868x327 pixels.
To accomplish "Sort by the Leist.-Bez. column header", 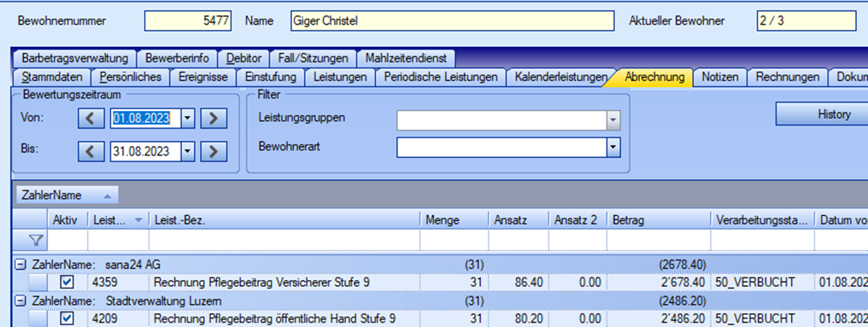I will coord(284,219).
